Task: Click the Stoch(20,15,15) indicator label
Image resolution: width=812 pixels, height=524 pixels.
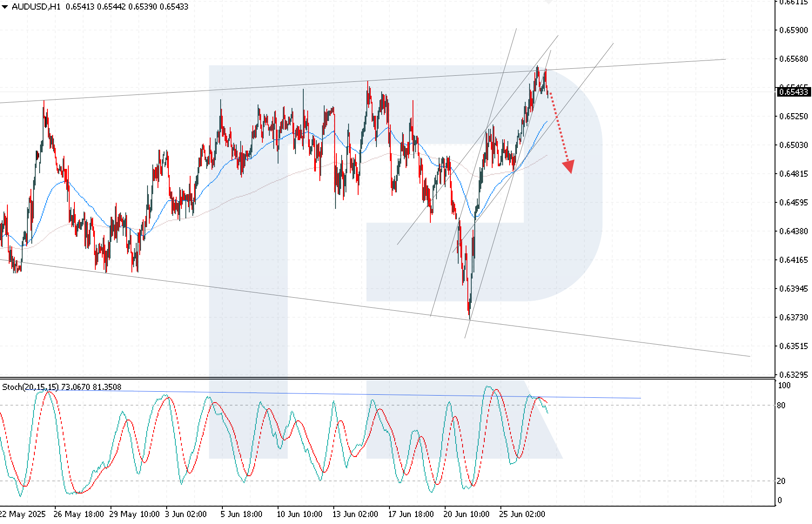Action: (30, 387)
